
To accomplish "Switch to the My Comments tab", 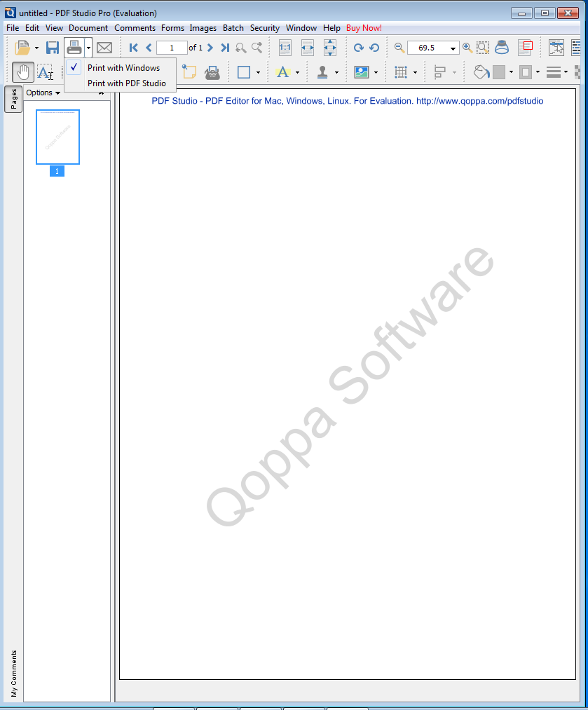I will [13, 671].
